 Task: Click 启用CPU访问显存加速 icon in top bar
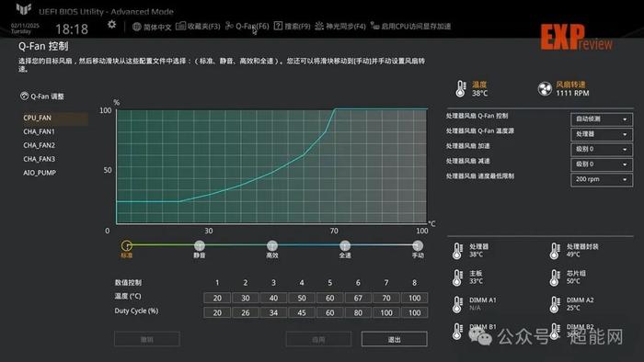click(374, 26)
